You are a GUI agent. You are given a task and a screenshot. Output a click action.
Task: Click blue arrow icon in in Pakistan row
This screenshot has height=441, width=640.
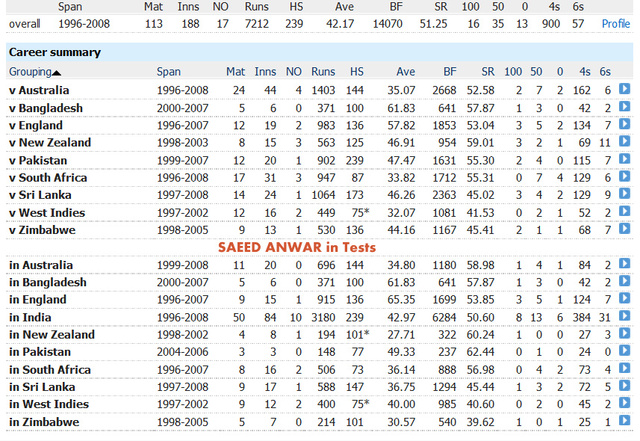[624, 352]
